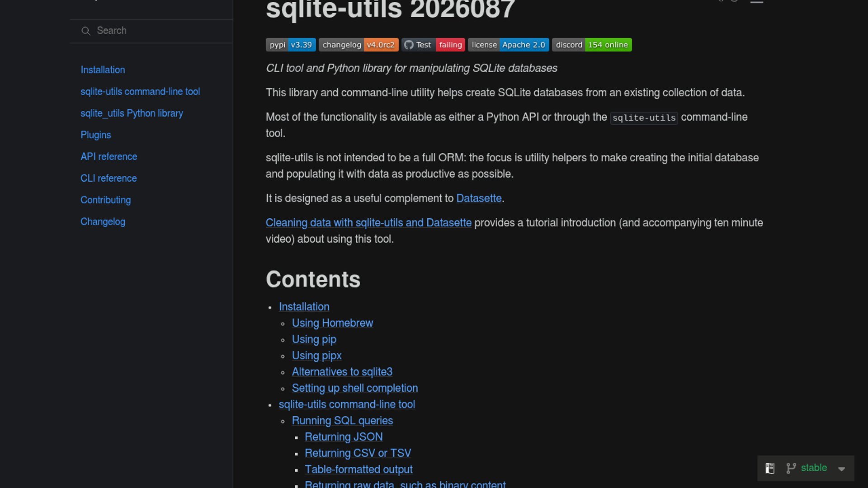This screenshot has width=868, height=488.
Task: Click the changelog v4.0rc2 badge
Action: point(359,45)
